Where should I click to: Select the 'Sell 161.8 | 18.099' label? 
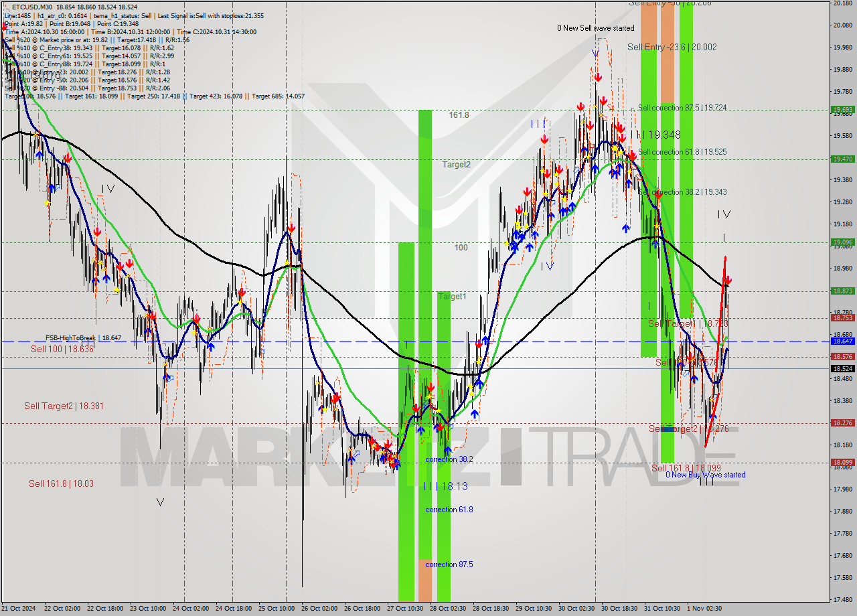pyautogui.click(x=686, y=468)
